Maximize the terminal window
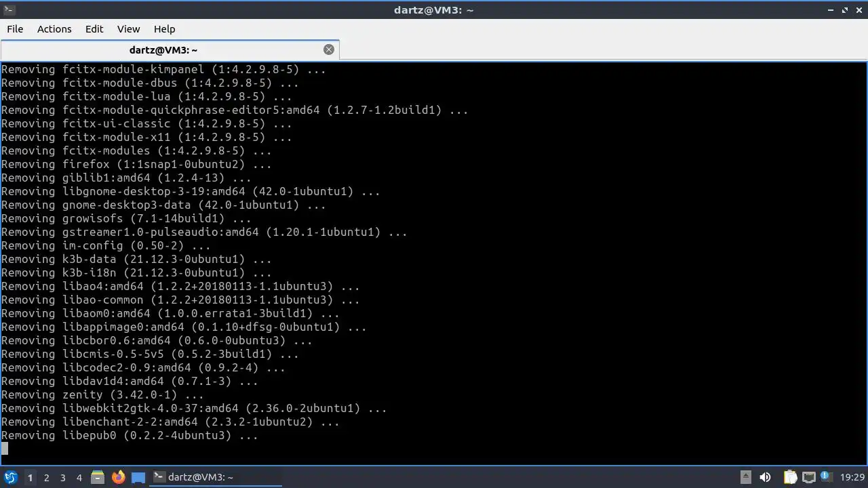The width and height of the screenshot is (868, 488). (845, 9)
